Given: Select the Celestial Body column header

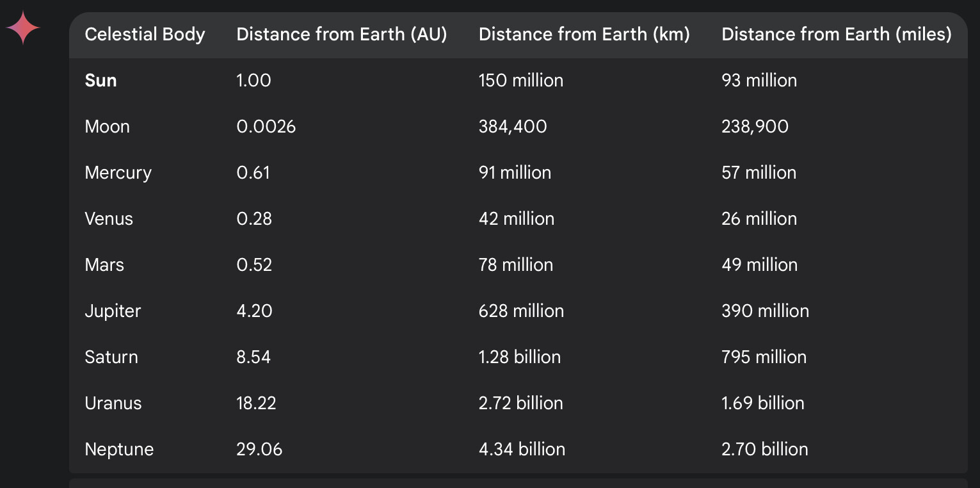Looking at the screenshot, I should [145, 34].
